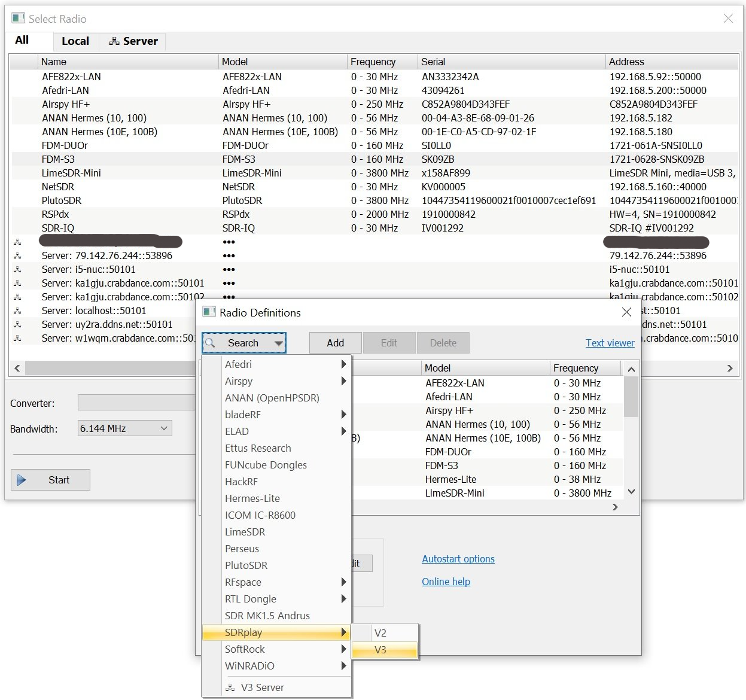Click the Radio Definitions title bar icon

209,312
